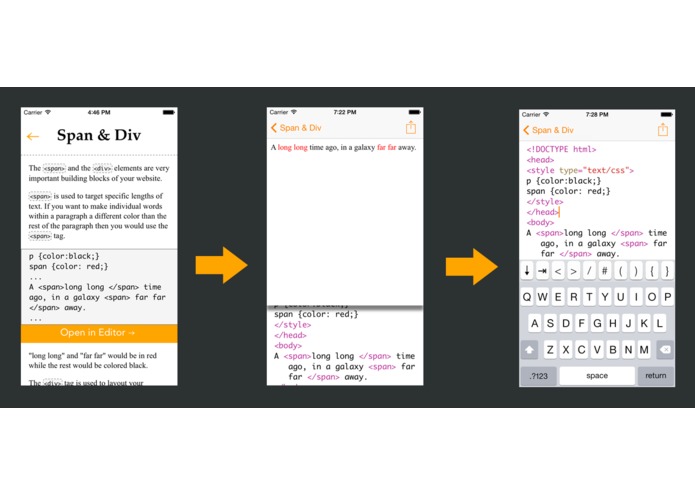Click the 'Span & Div' lesson heading

coord(99,135)
